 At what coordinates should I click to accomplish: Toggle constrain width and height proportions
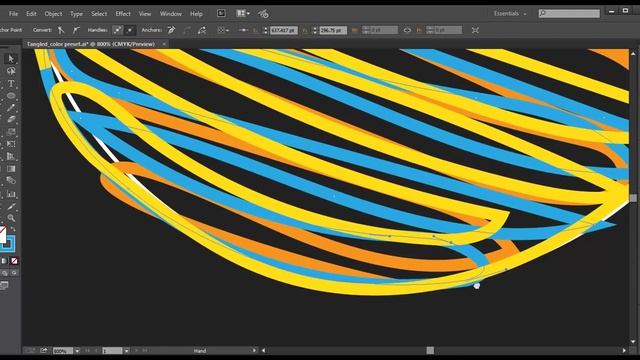[407, 30]
